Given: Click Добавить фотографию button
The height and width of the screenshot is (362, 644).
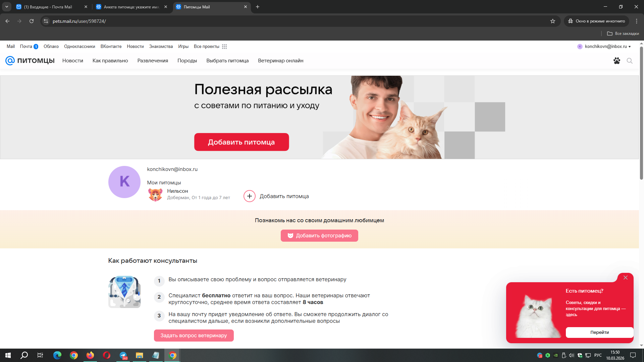Looking at the screenshot, I should coord(319,236).
